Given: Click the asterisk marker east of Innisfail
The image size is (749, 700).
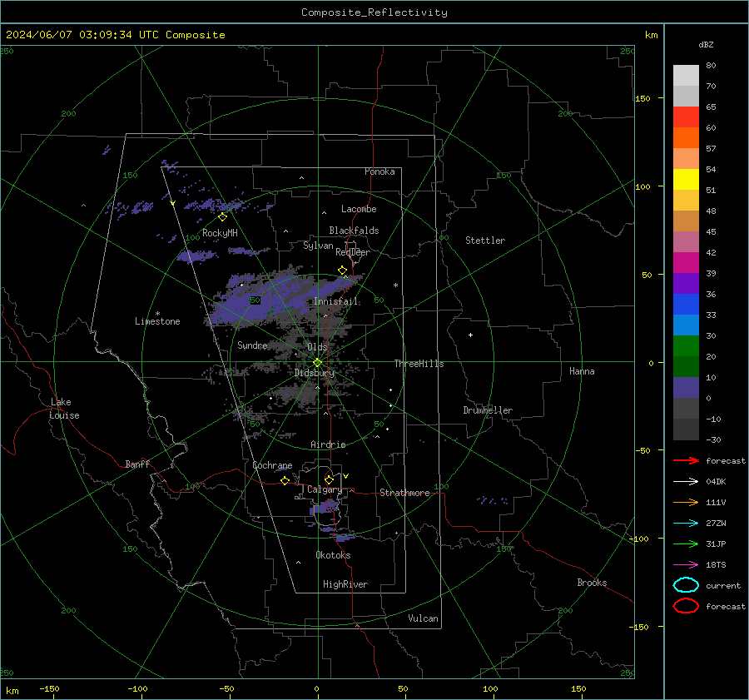Looking at the screenshot, I should coord(395,285).
